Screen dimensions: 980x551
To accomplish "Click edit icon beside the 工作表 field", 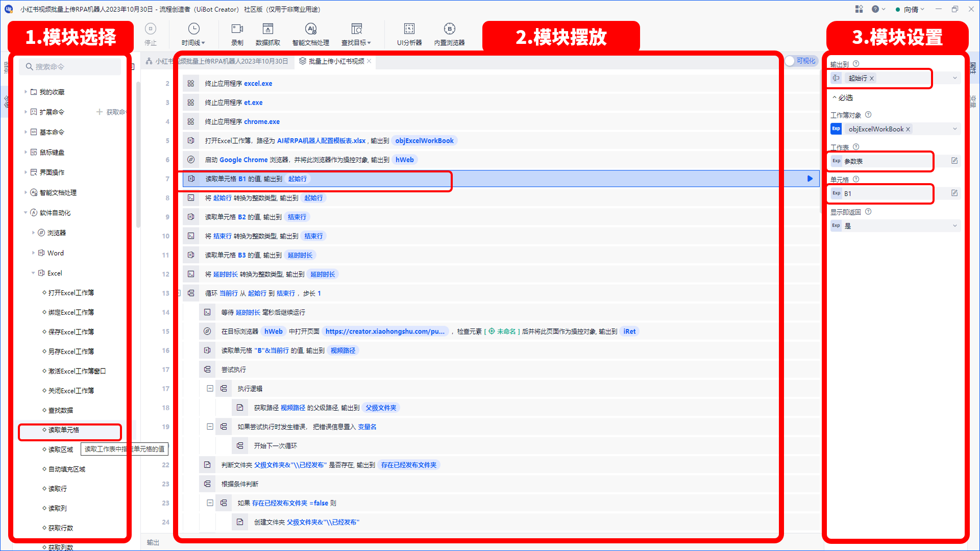I will tap(954, 161).
